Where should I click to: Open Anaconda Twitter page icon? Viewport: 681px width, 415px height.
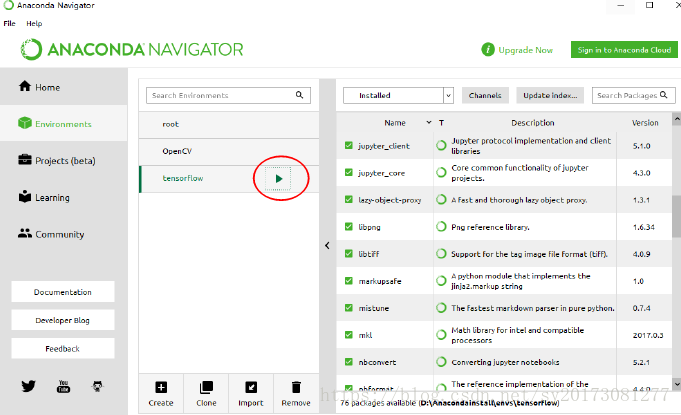(x=28, y=385)
